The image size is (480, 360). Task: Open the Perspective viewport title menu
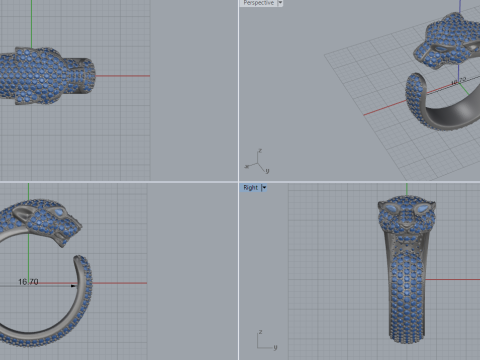pos(259,3)
